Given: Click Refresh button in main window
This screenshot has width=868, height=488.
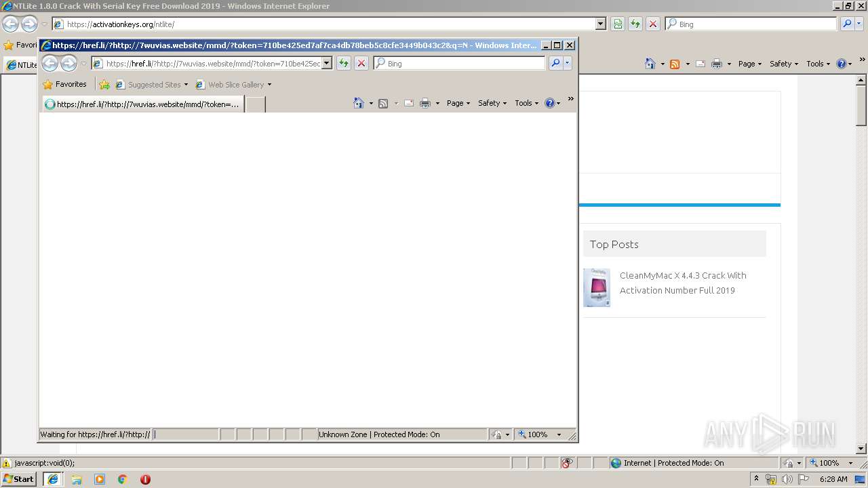Looking at the screenshot, I should click(635, 24).
